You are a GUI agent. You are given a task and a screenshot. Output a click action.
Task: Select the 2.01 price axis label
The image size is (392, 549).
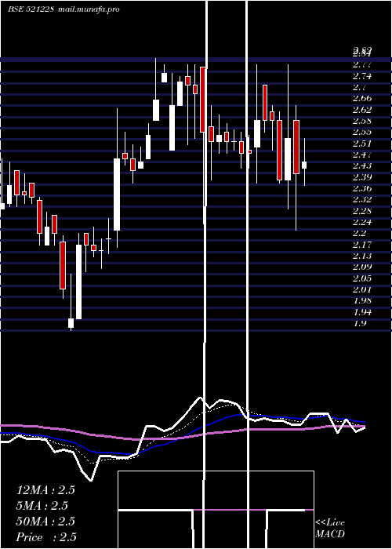click(x=362, y=289)
